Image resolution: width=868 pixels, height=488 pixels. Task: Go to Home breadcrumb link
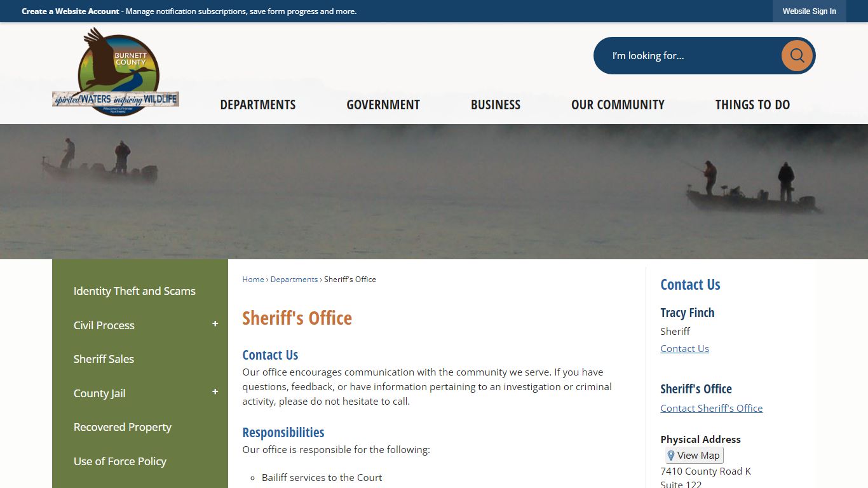(x=253, y=280)
